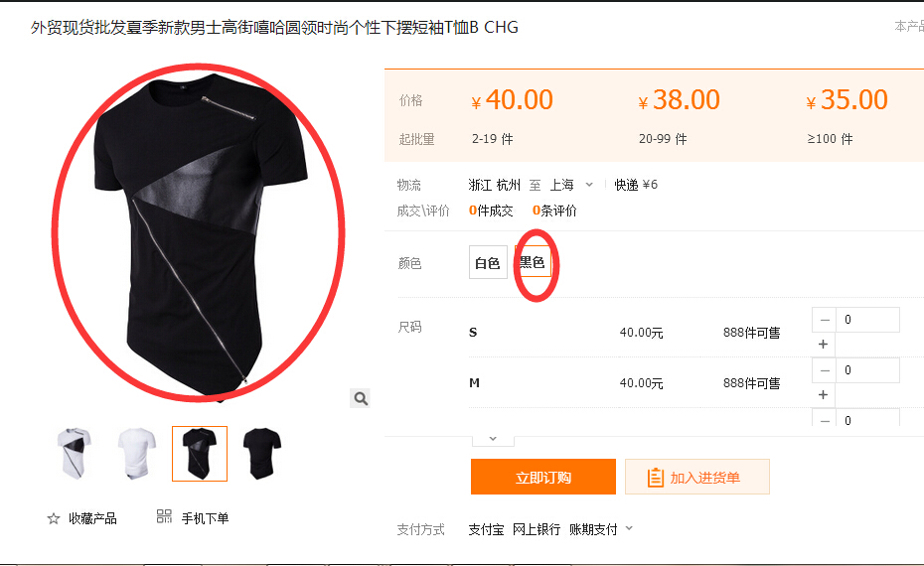Decrease size M quantity with minus button
Image resolution: width=924 pixels, height=566 pixels.
point(825,370)
